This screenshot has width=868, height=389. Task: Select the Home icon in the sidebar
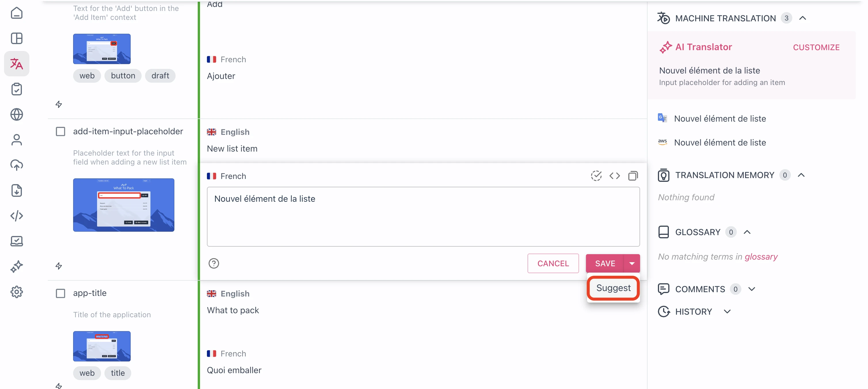pos(16,13)
